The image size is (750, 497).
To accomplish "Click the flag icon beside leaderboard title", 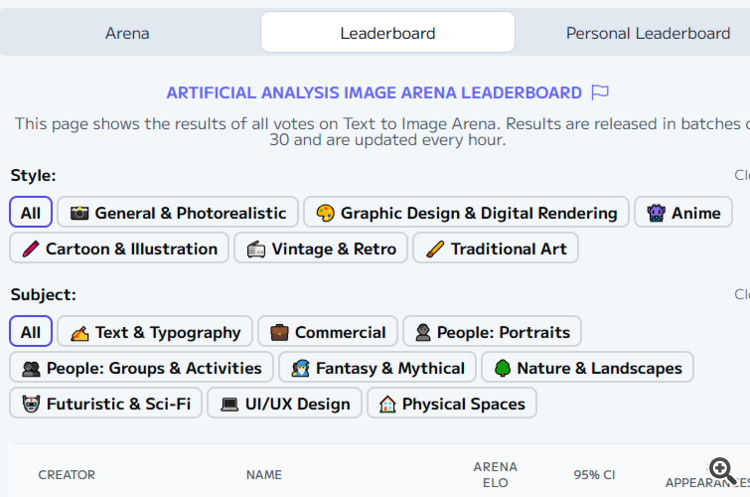I will tap(600, 93).
